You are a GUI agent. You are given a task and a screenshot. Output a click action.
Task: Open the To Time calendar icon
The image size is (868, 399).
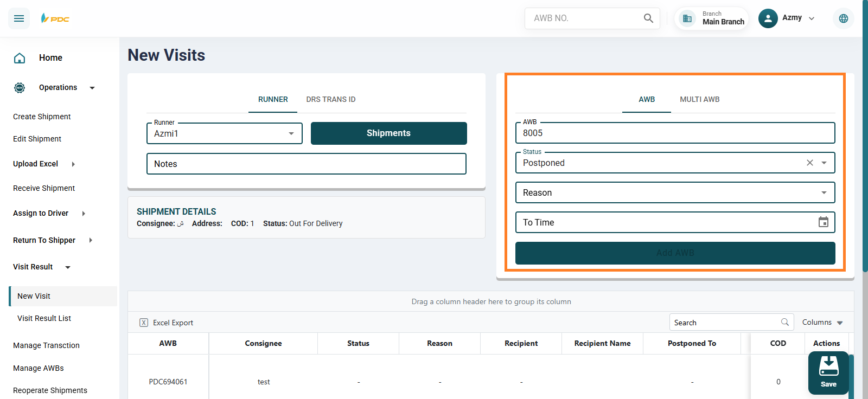point(823,222)
